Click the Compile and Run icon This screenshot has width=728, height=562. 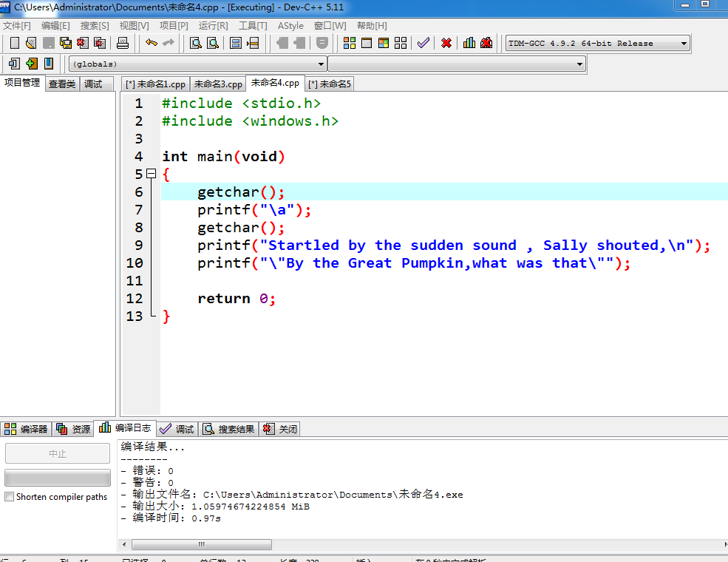pyautogui.click(x=384, y=43)
